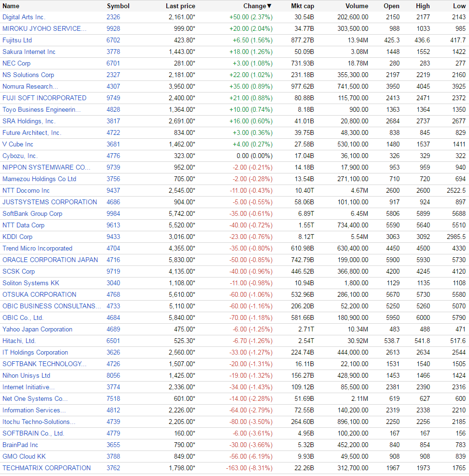The height and width of the screenshot is (476, 469).
Task: Click ticker symbol 4689
Action: pos(113,329)
